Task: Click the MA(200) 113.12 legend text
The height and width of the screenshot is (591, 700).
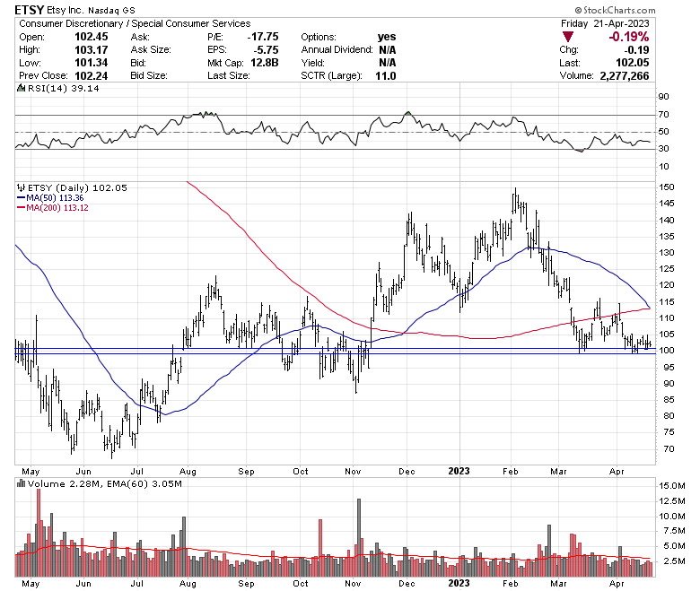Action: (57, 207)
